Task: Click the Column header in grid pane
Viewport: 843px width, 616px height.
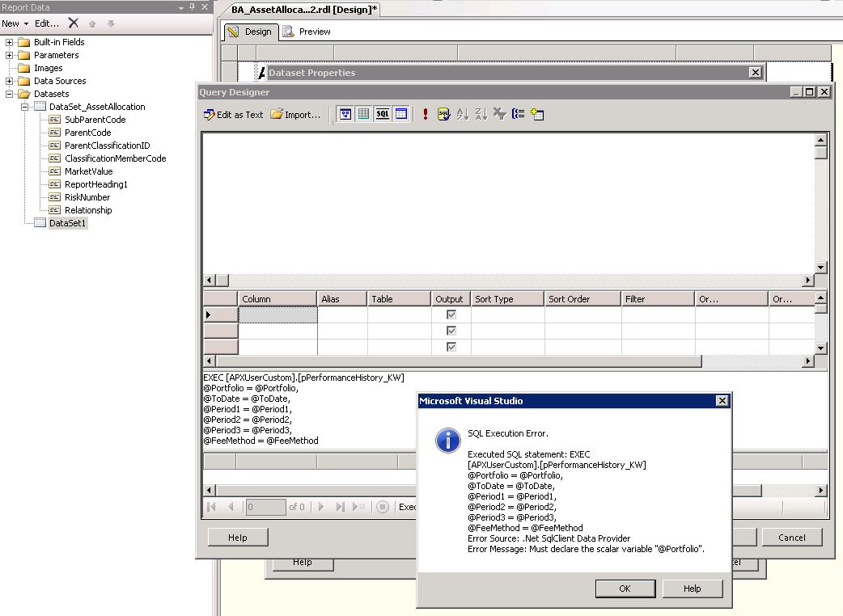Action: click(277, 299)
